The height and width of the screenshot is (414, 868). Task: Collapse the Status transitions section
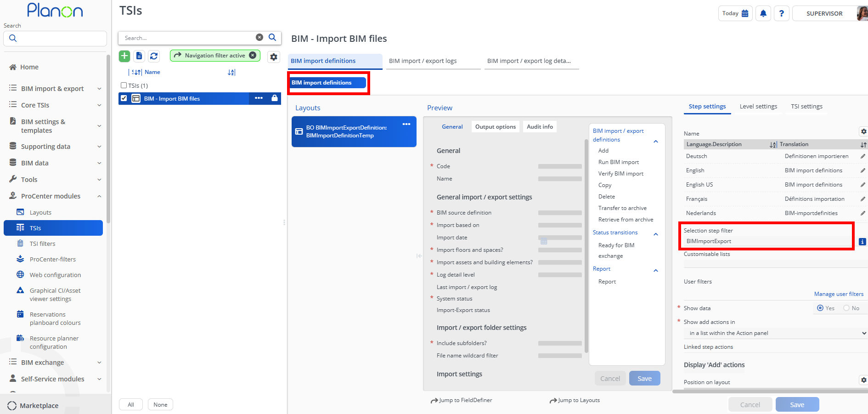click(656, 234)
